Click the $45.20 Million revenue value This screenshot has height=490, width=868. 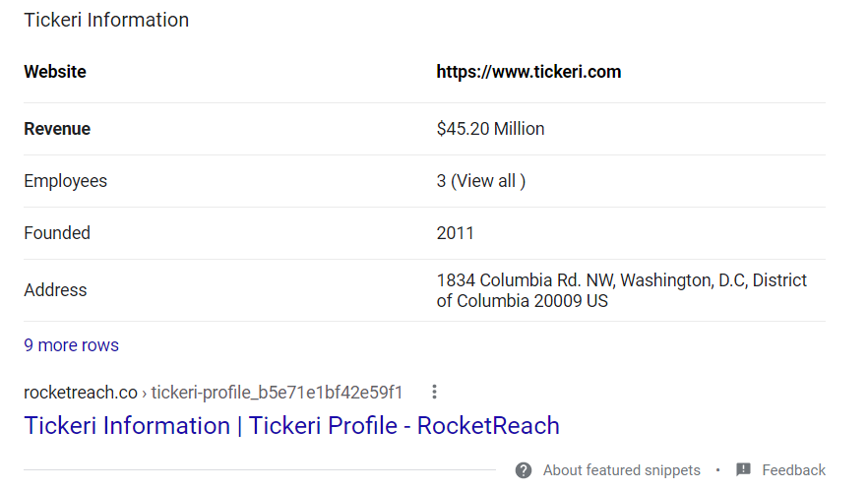[490, 129]
